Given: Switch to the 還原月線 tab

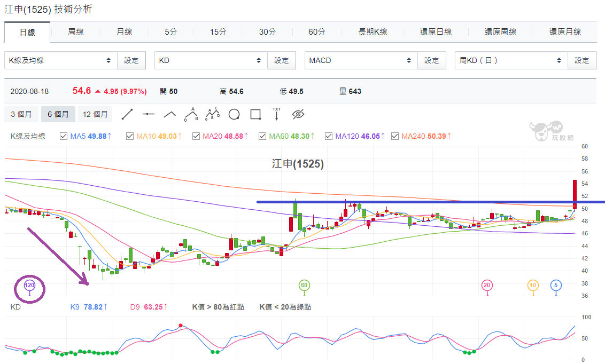Looking at the screenshot, I should pos(565,32).
